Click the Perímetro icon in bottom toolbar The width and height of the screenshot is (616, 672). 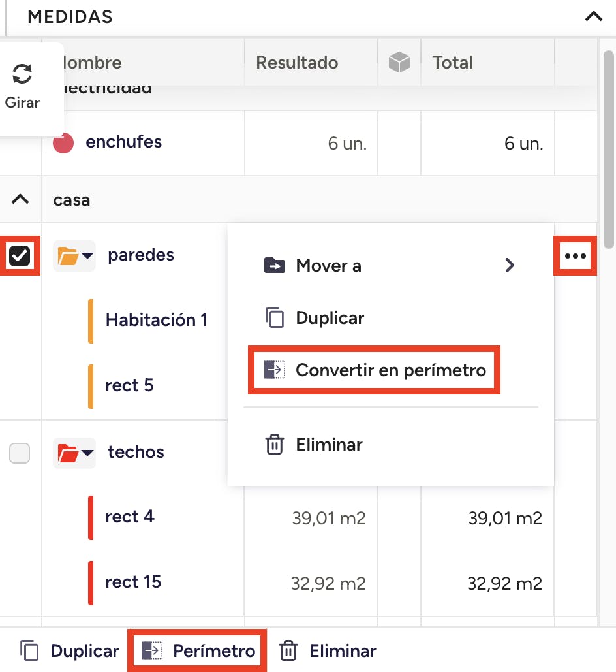152,650
